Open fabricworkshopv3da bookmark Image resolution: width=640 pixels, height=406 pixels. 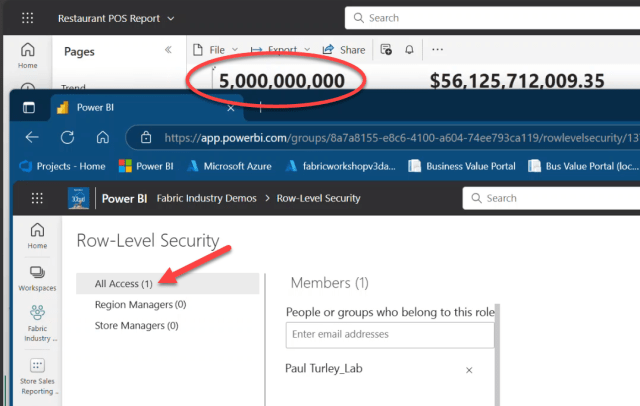coord(340,166)
